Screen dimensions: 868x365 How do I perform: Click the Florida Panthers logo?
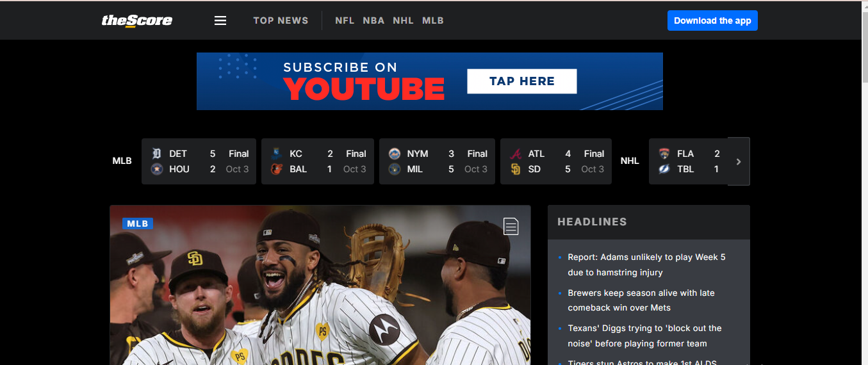664,154
